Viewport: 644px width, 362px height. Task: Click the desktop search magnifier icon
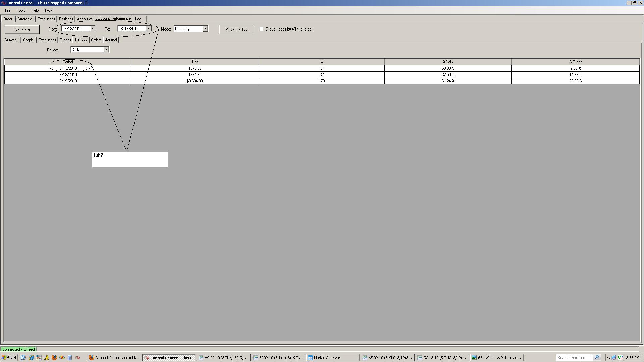click(x=597, y=358)
